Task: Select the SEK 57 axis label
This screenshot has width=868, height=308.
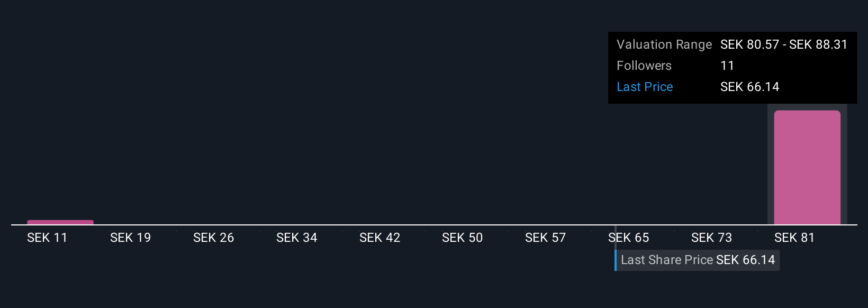Action: (x=545, y=238)
